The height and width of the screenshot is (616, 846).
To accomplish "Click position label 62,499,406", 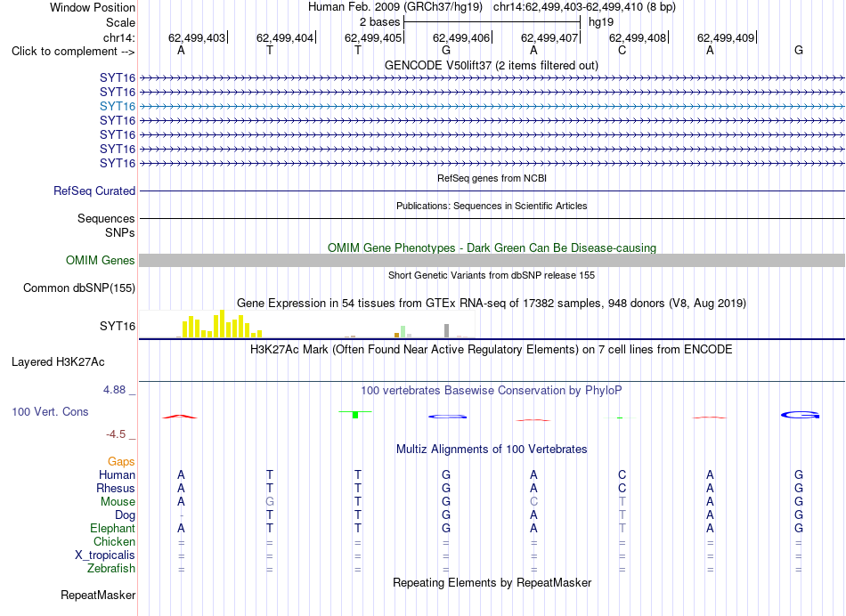I will click(x=460, y=37).
